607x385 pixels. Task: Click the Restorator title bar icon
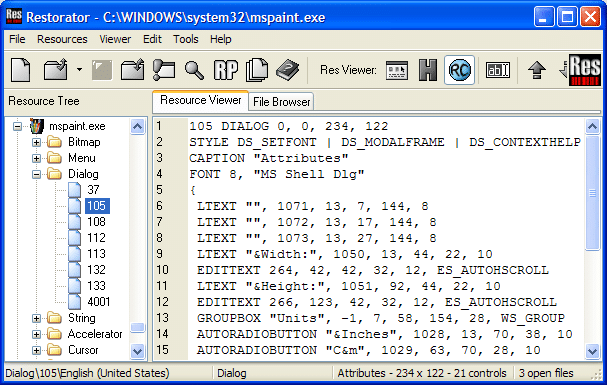[14, 17]
